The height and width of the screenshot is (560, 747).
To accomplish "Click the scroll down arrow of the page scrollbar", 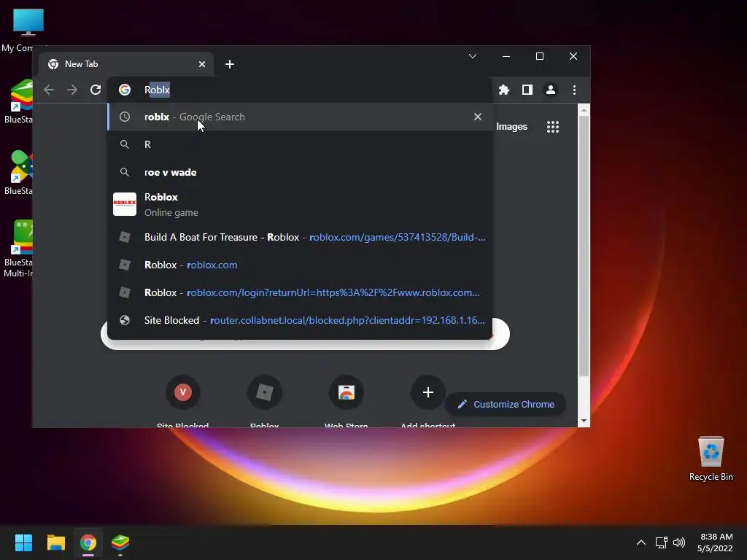I will pos(584,421).
